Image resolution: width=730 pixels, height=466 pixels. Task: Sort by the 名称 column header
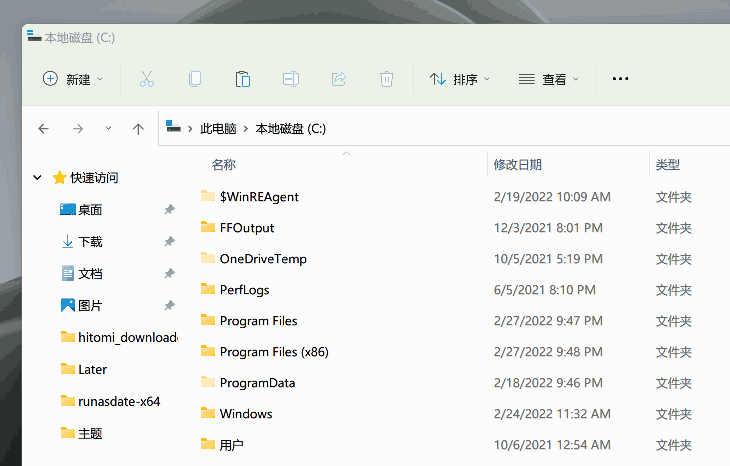(x=224, y=164)
